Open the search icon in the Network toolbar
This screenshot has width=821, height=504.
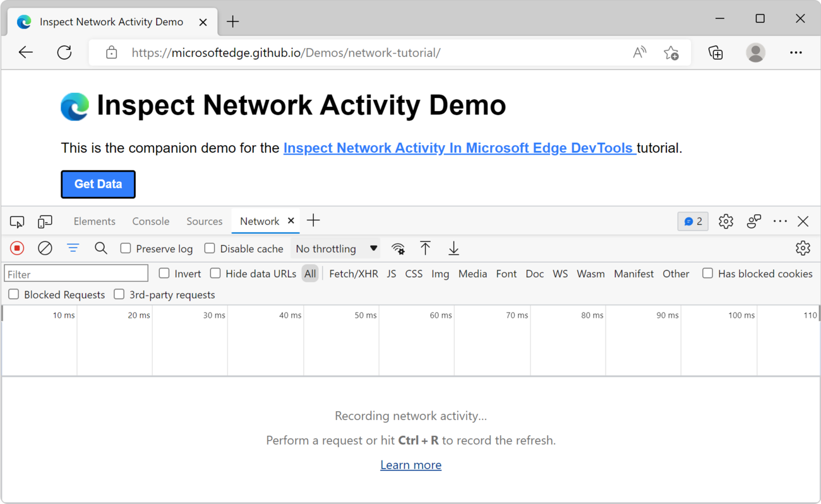tap(101, 248)
